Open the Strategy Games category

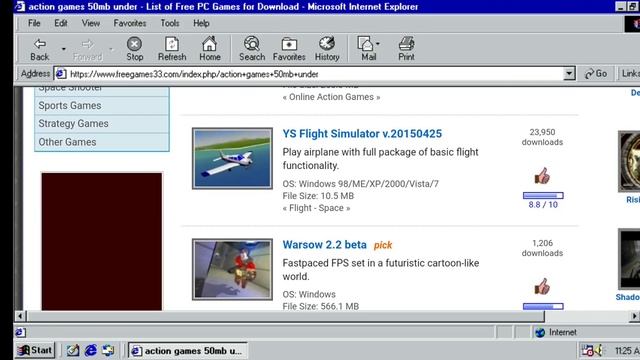[x=102, y=124]
